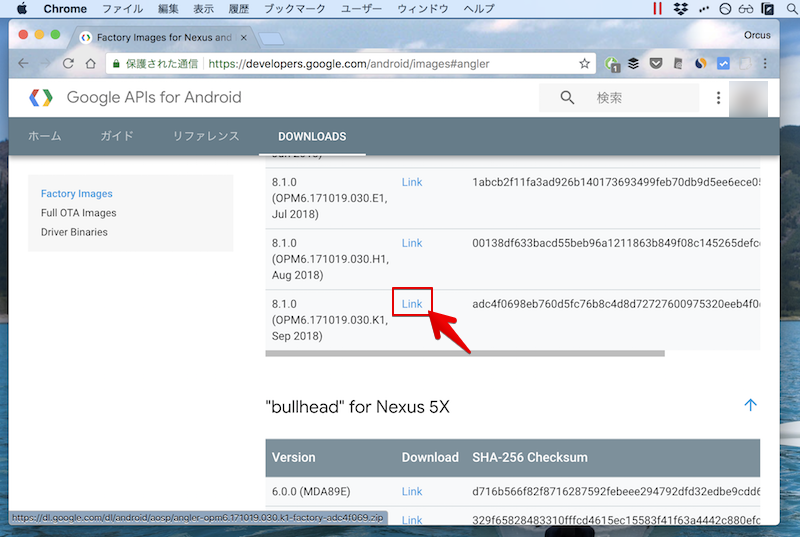The image size is (800, 537).
Task: Select checksum starting with adc4f0698eb7
Action: click(x=616, y=304)
